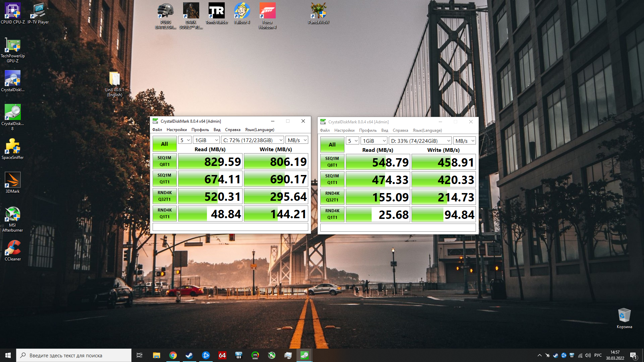The image size is (644, 362).
Task: Expand the D: drive selection dropdown
Action: coord(421,141)
